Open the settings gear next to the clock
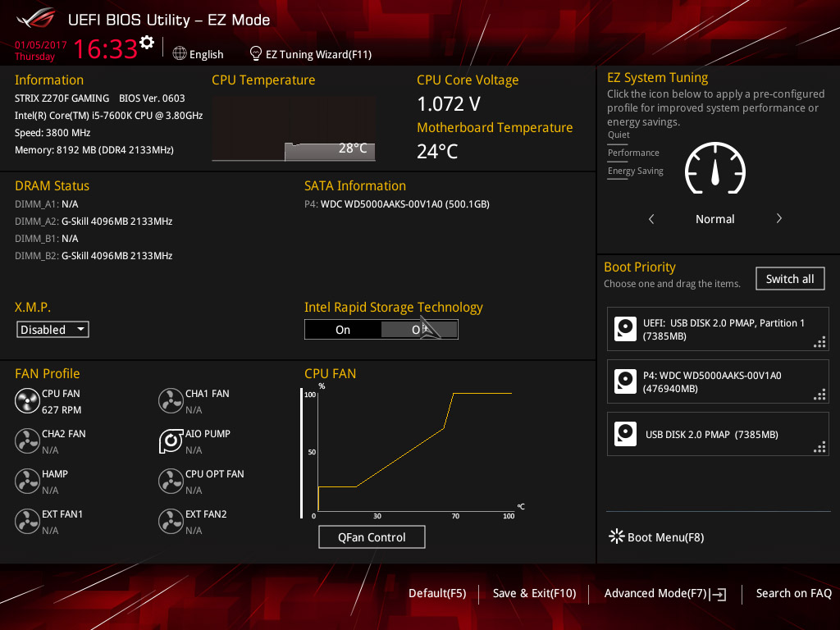The image size is (840, 630). (147, 43)
